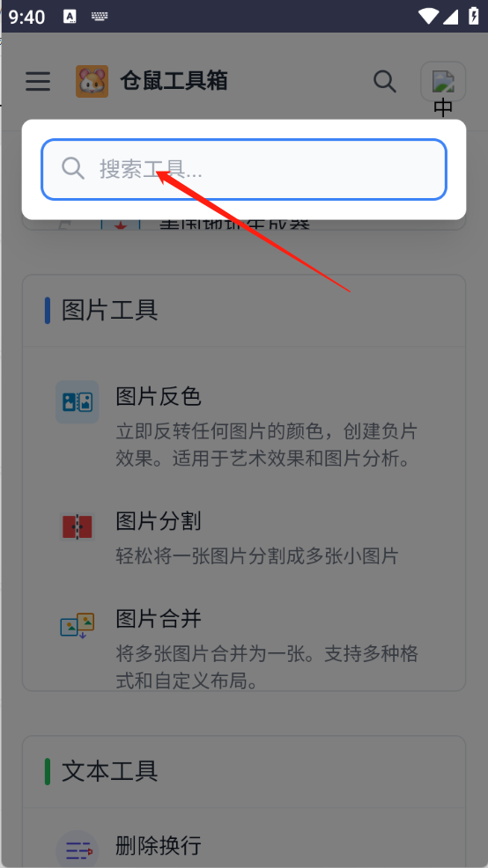
Task: Select the 删除换行 title link
Action: (x=159, y=845)
